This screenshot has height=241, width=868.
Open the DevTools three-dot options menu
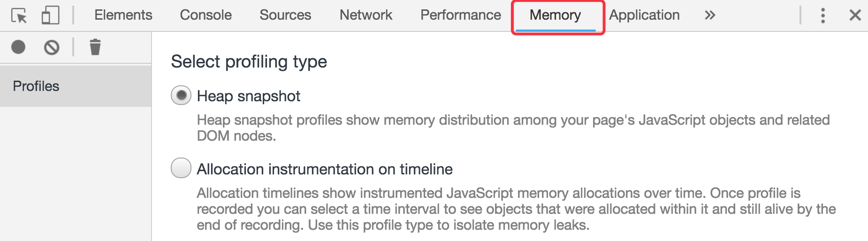[x=822, y=15]
